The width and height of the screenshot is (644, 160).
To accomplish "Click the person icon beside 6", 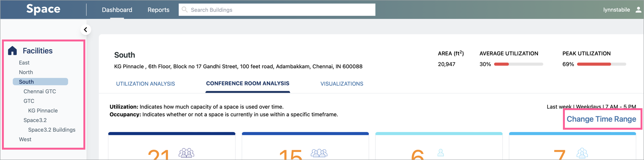I will point(441,153).
